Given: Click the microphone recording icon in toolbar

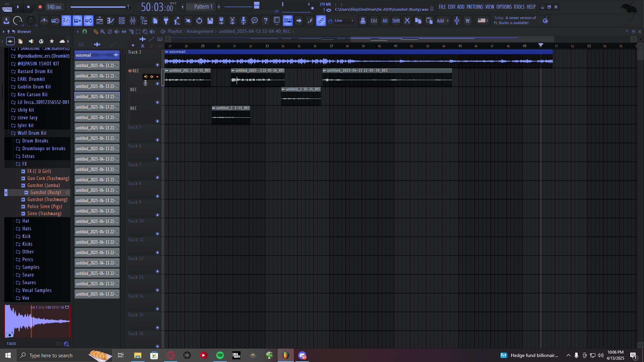Looking at the screenshot, I should click(x=244, y=21).
